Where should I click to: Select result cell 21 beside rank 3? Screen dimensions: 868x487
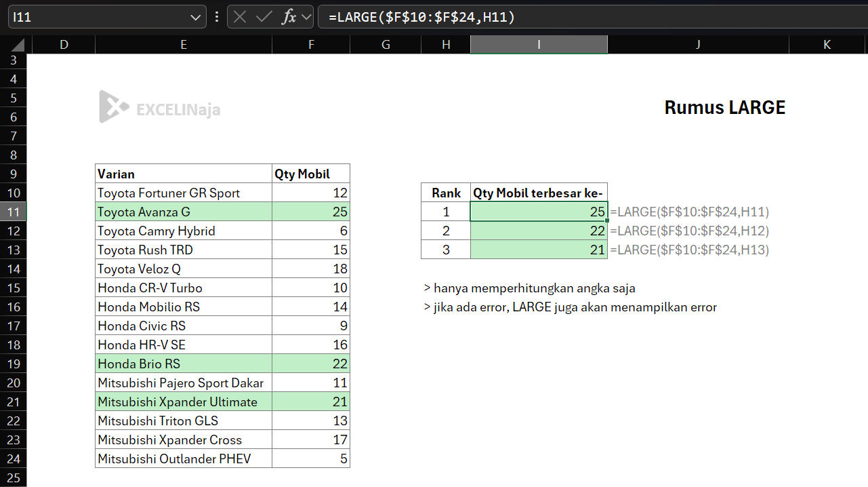pos(539,250)
